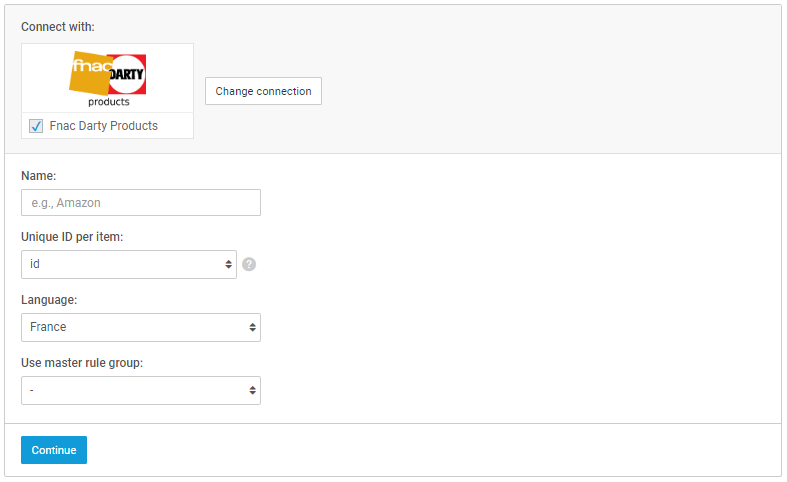The image size is (787, 482).
Task: Click the arrows on the master rule group select
Action: coord(252,390)
